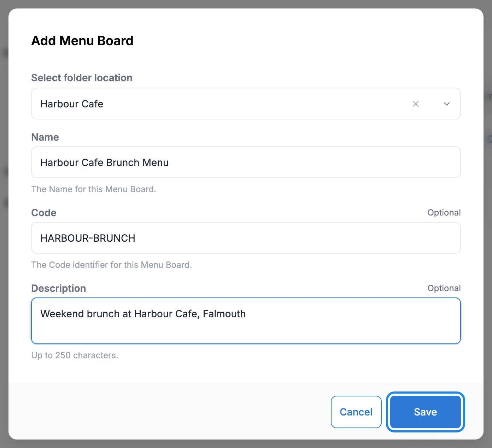
Task: Cancel adding the menu board
Action: (356, 412)
